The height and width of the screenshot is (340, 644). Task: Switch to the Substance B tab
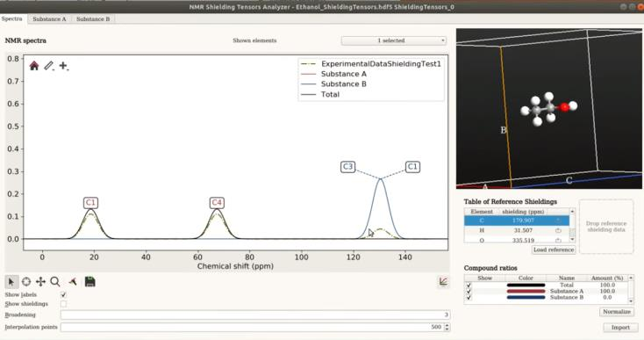(x=93, y=19)
